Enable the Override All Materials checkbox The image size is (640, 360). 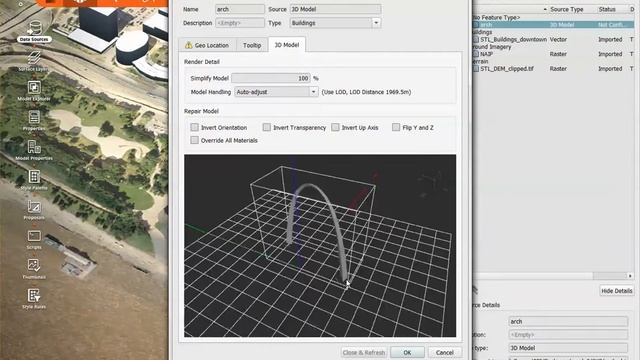pyautogui.click(x=195, y=140)
